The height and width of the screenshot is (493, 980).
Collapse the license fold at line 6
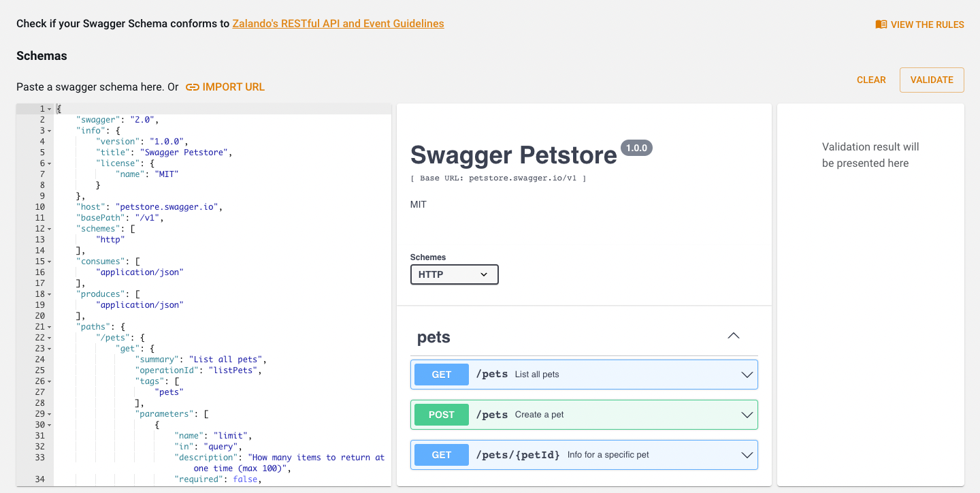48,163
